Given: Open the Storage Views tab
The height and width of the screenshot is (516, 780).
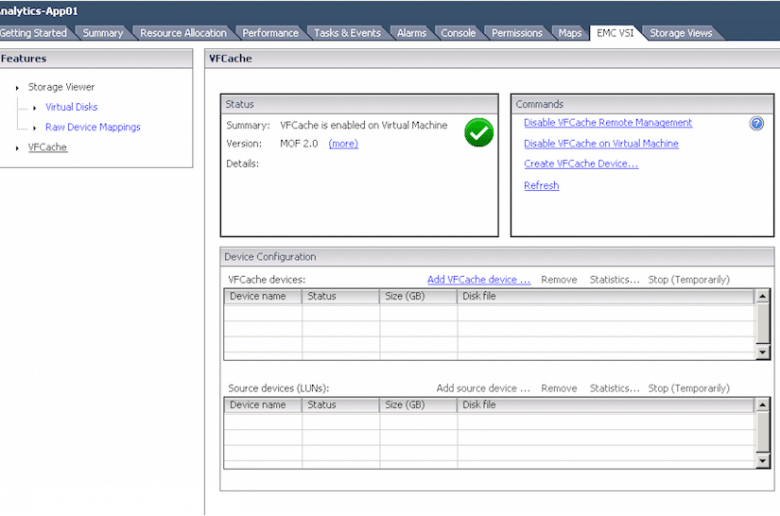Looking at the screenshot, I should point(681,33).
